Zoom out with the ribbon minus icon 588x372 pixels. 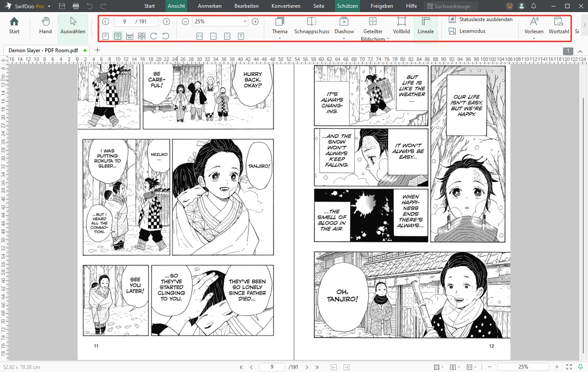185,22
